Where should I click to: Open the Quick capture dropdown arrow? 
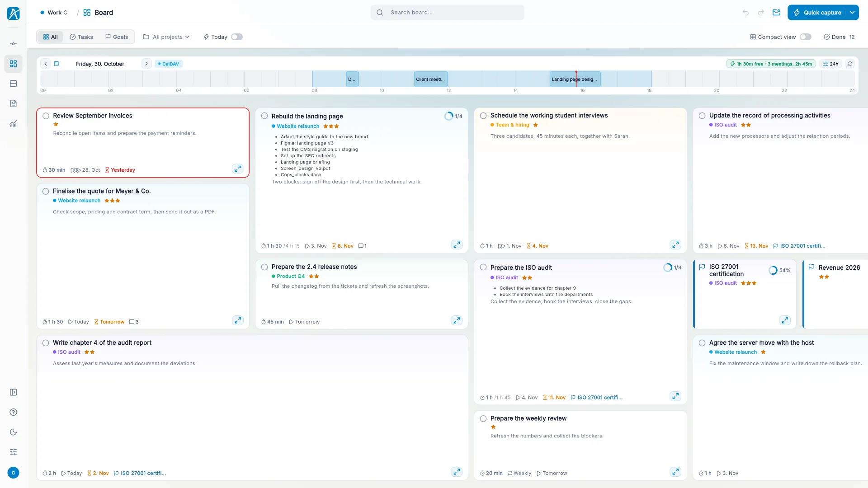click(x=852, y=13)
